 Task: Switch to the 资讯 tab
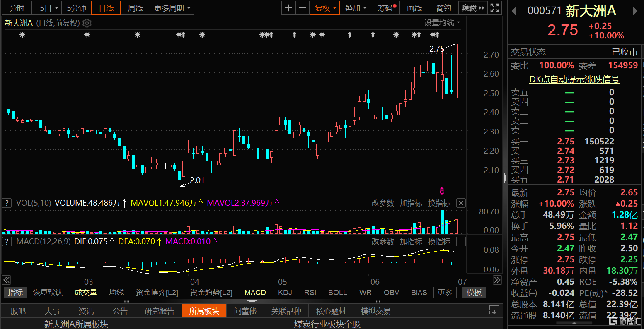click(x=86, y=311)
